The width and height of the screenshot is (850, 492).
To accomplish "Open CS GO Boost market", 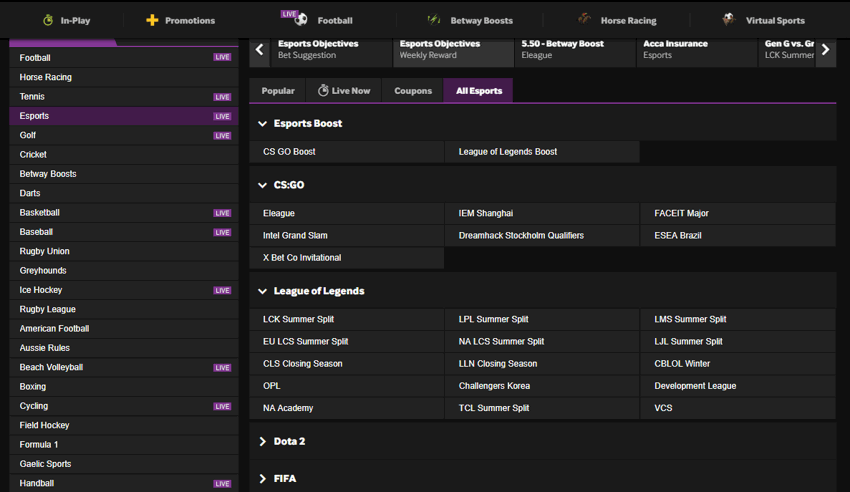I will pos(346,152).
